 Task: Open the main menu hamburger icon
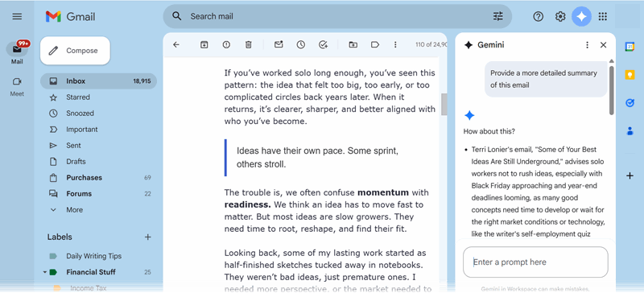(17, 16)
